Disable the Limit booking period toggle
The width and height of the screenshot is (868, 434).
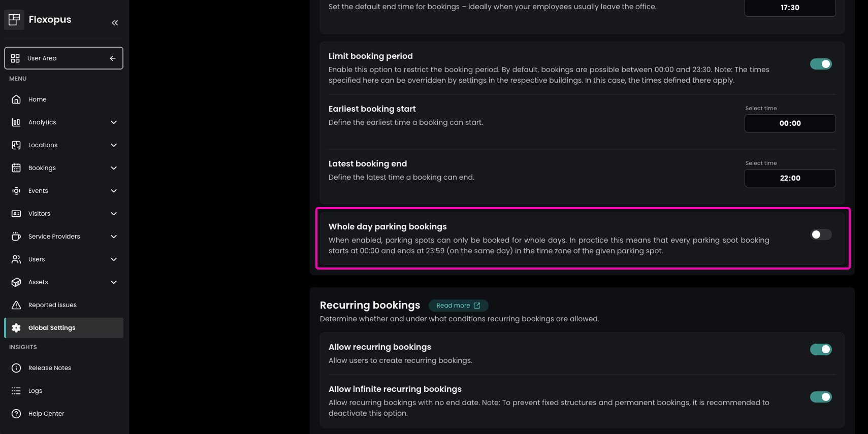coord(821,64)
